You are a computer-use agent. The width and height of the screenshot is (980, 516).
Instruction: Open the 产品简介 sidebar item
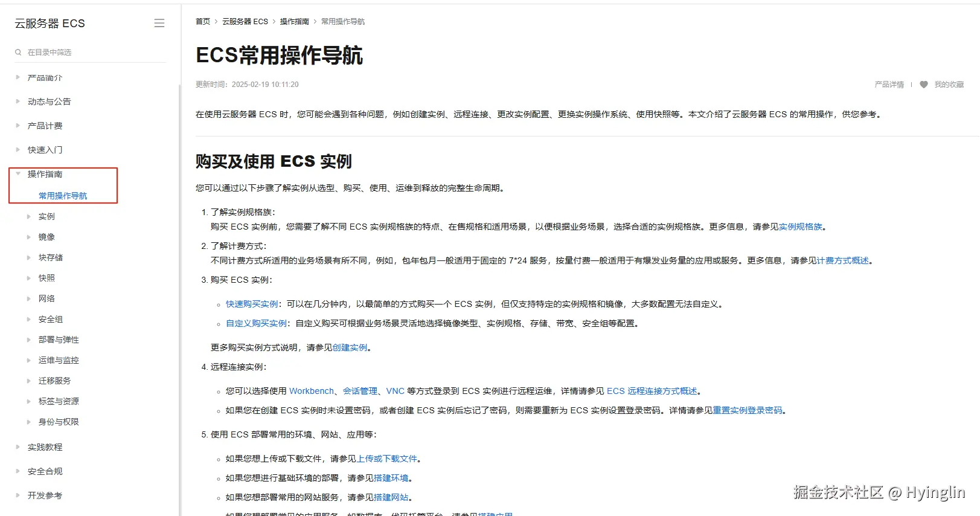tap(45, 78)
